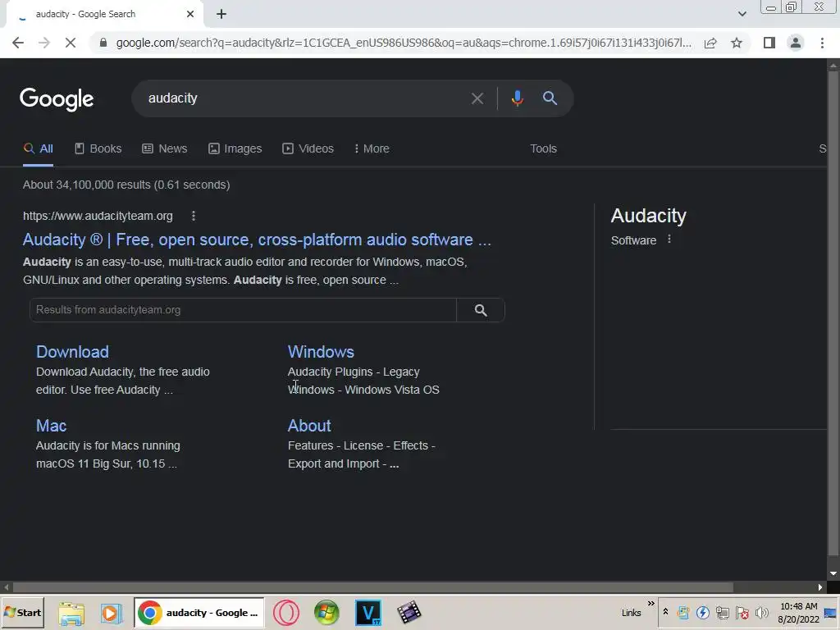
Task: Stop loading the page
Action: [71, 43]
